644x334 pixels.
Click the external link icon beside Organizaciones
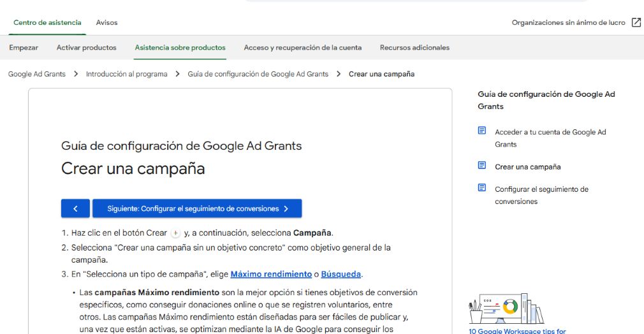(636, 22)
